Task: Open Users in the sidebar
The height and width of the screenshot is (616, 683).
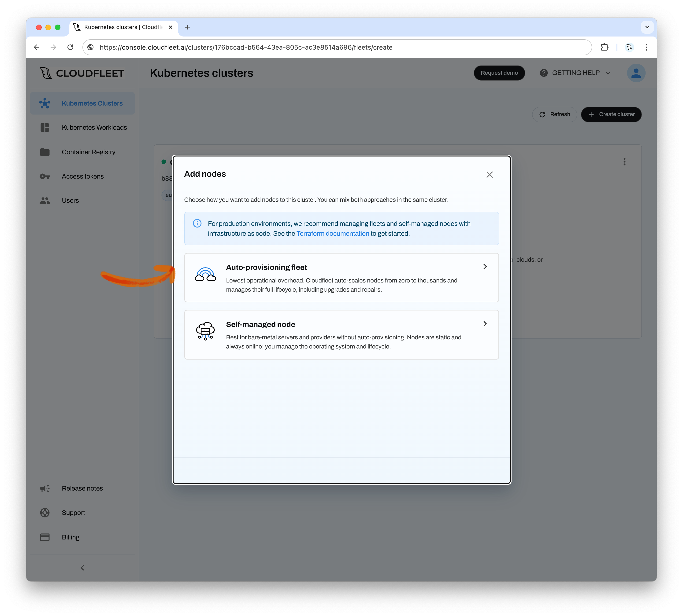Action: pos(82,200)
